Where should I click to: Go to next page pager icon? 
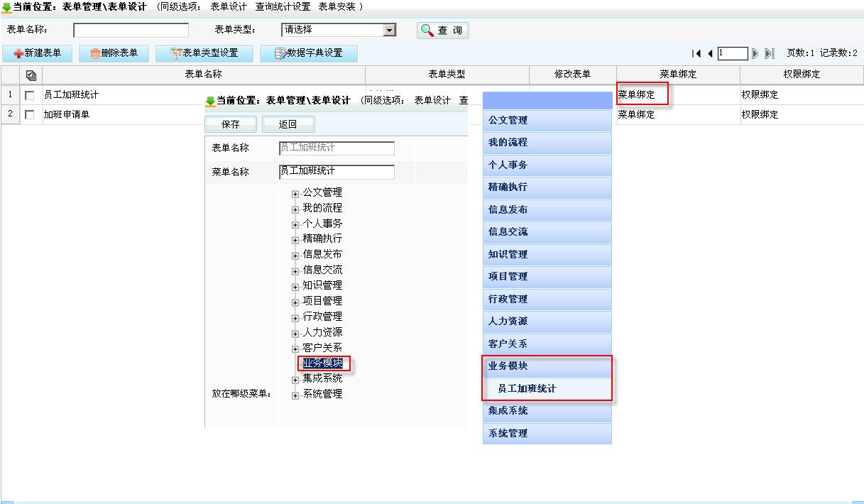point(755,53)
